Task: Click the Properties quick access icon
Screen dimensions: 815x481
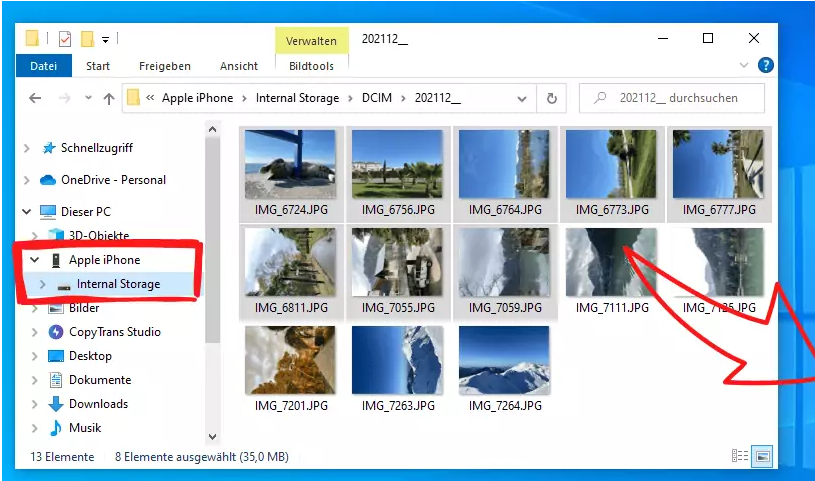Action: 64,39
